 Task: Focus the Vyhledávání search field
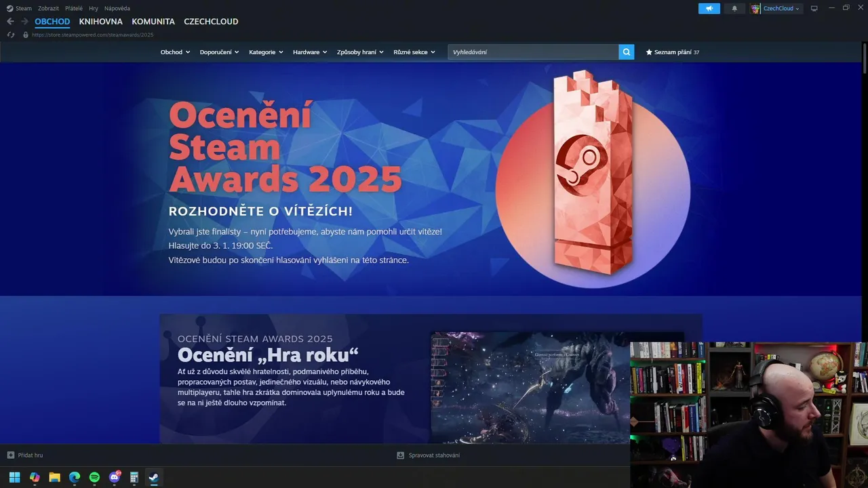pyautogui.click(x=533, y=52)
